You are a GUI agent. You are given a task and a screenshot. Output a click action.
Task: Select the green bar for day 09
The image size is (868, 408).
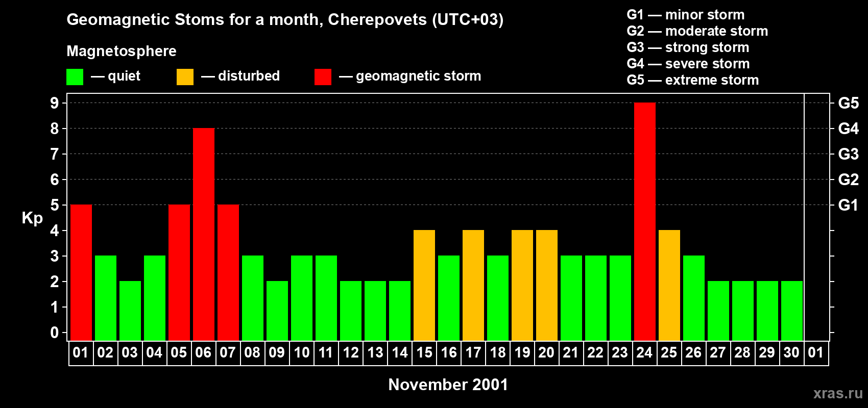(x=277, y=311)
